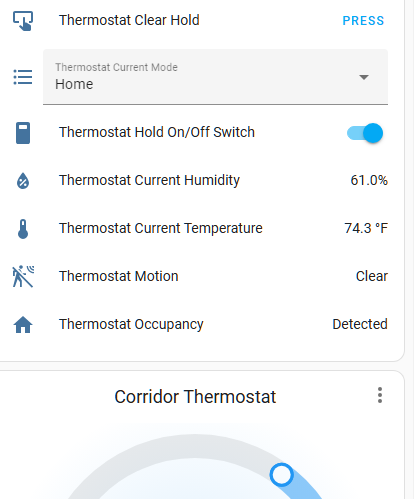The width and height of the screenshot is (414, 499).
Task: Click the Corridor Thermostat dial handle
Action: [x=282, y=475]
